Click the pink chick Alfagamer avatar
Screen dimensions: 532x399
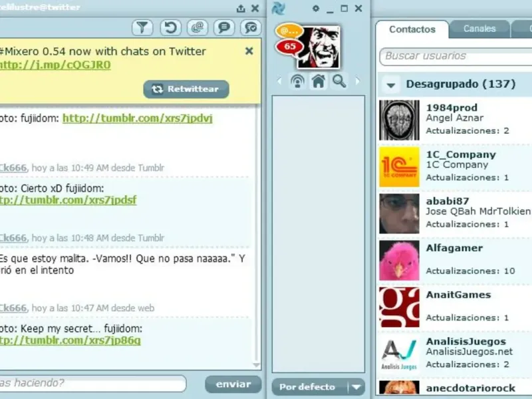point(400,261)
